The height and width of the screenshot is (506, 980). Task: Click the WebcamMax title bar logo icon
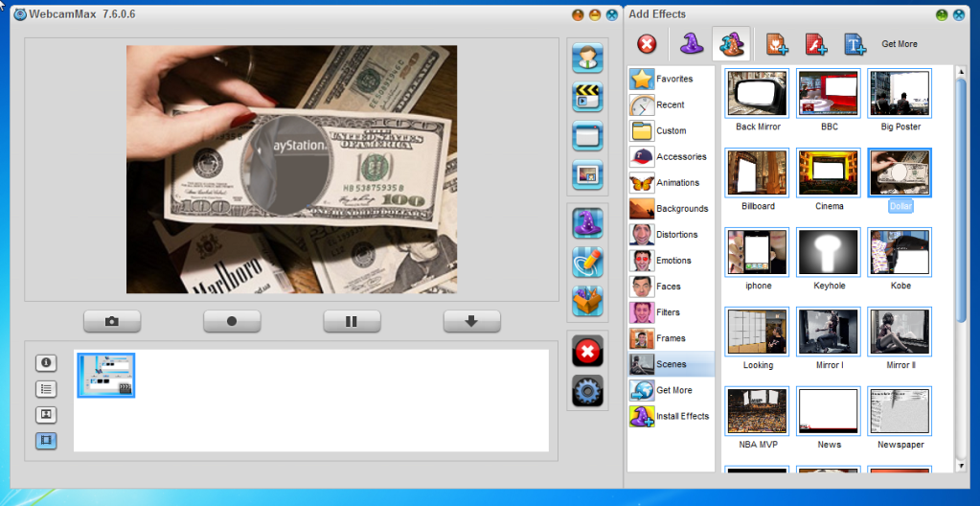tap(20, 14)
